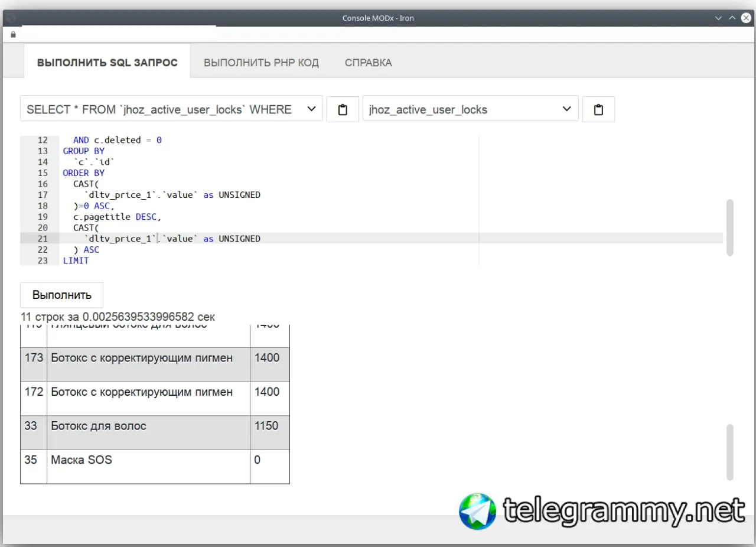Select price cell 1150
The width and height of the screenshot is (756, 547).
pos(270,433)
